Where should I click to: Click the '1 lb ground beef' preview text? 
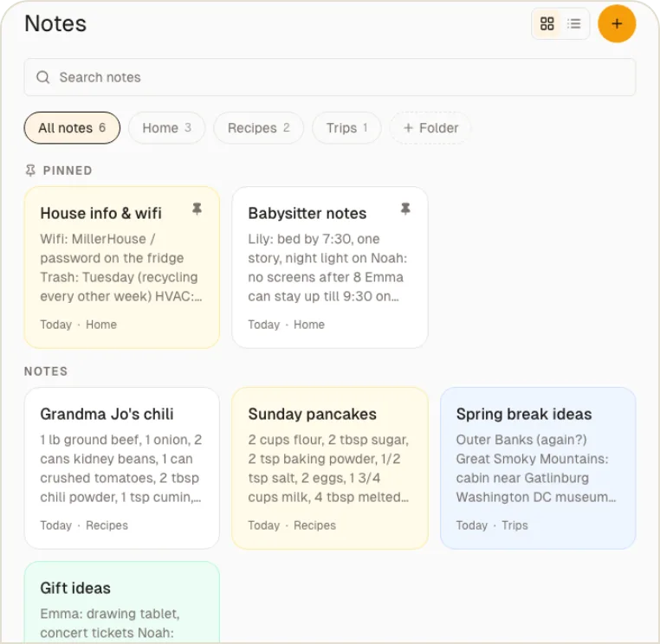point(120,468)
